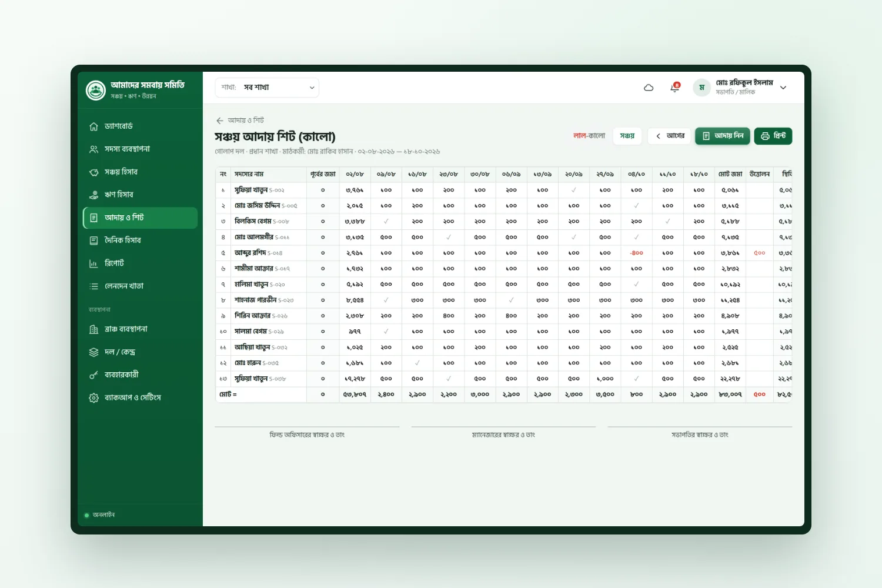Open লেনদেন খাতা transaction ledger list item
The image size is (882, 588).
point(140,286)
